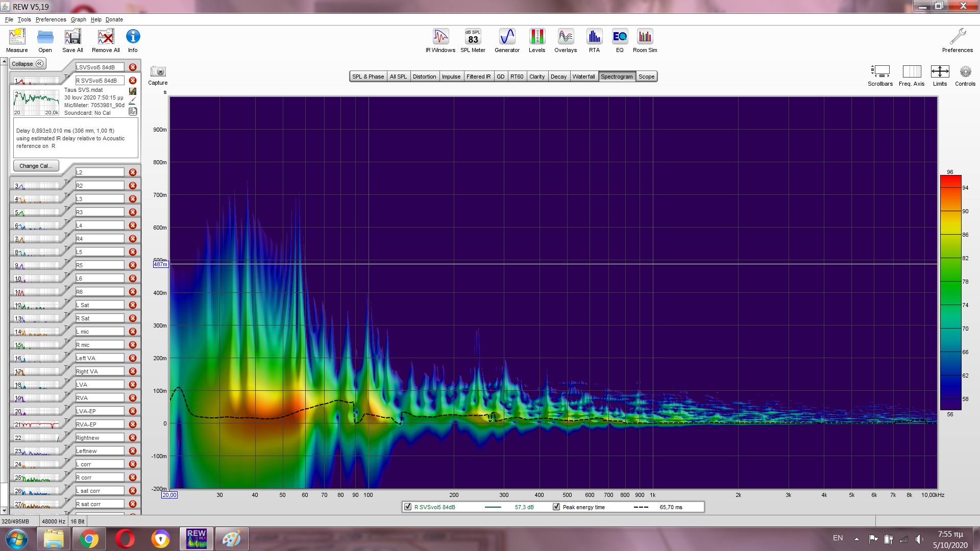Collapse the measurements panel
The height and width of the screenshot is (551, 980).
click(28, 64)
